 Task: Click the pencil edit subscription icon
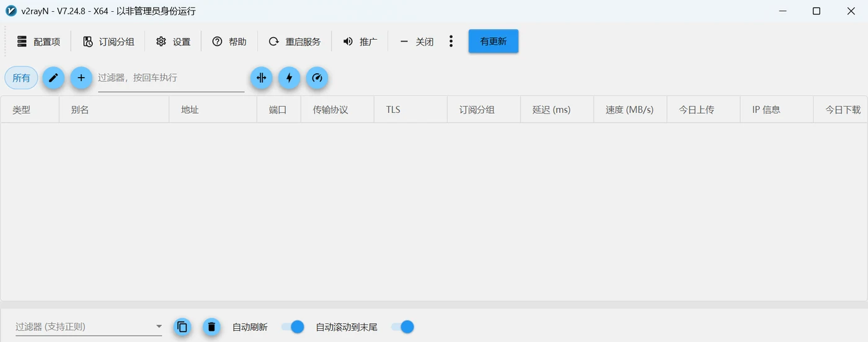53,78
